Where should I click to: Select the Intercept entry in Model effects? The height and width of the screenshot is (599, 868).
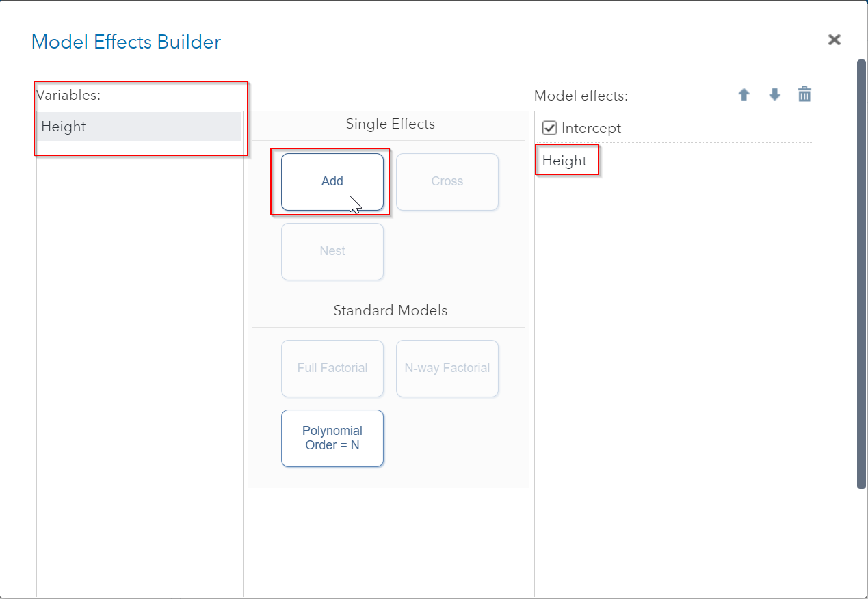(591, 127)
